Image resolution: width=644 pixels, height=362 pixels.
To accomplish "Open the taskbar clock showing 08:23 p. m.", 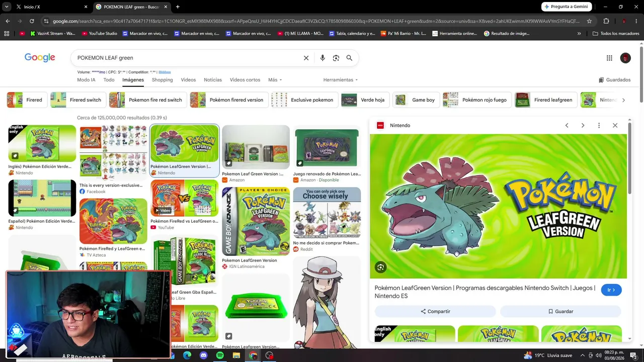I will tap(614, 355).
